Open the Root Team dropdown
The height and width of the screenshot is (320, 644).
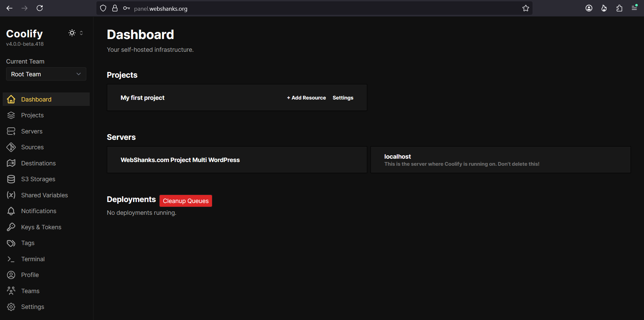pyautogui.click(x=46, y=74)
